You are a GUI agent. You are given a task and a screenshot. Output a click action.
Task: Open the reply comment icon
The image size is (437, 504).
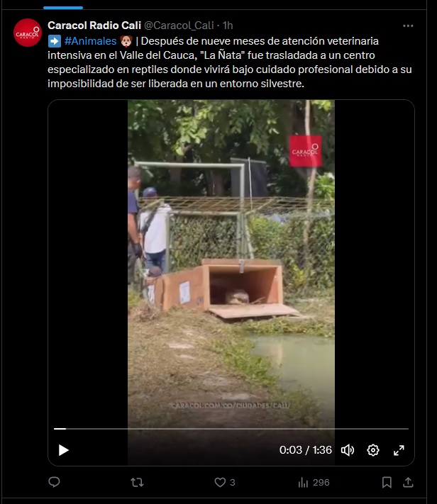pos(54,482)
